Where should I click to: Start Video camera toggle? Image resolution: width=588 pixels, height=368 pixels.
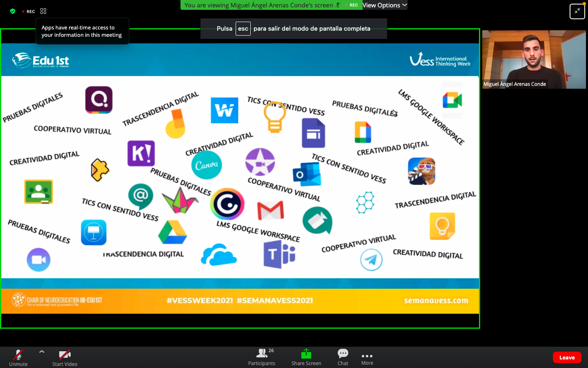(65, 357)
